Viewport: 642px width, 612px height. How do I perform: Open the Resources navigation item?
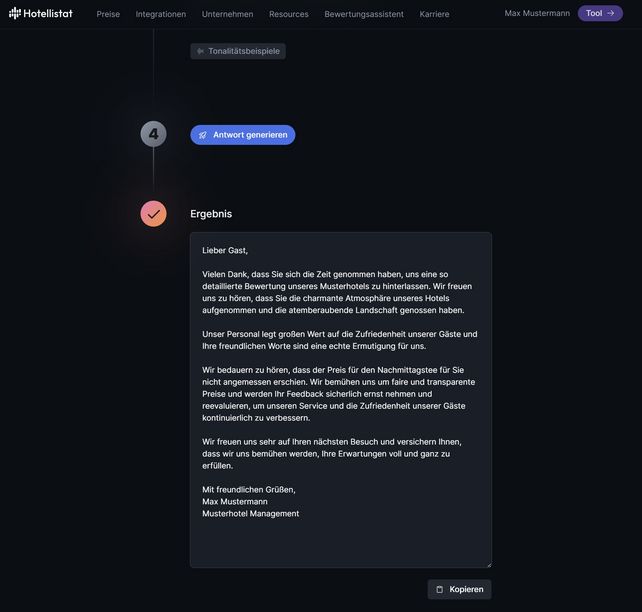[x=289, y=14]
